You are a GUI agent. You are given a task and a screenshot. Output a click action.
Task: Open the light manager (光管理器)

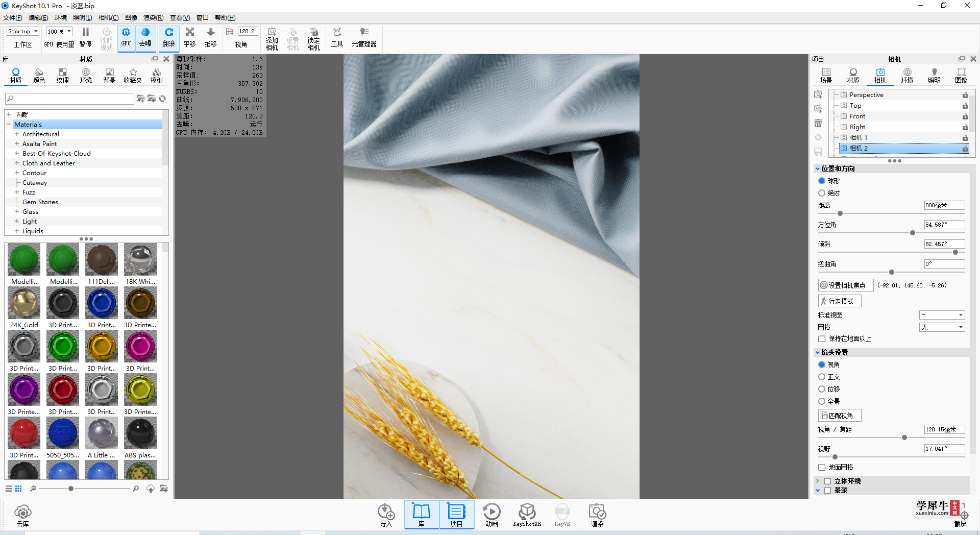(x=364, y=38)
